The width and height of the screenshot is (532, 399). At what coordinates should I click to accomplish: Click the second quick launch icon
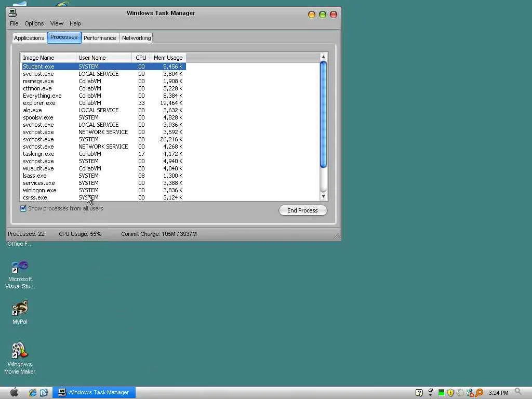tap(44, 393)
